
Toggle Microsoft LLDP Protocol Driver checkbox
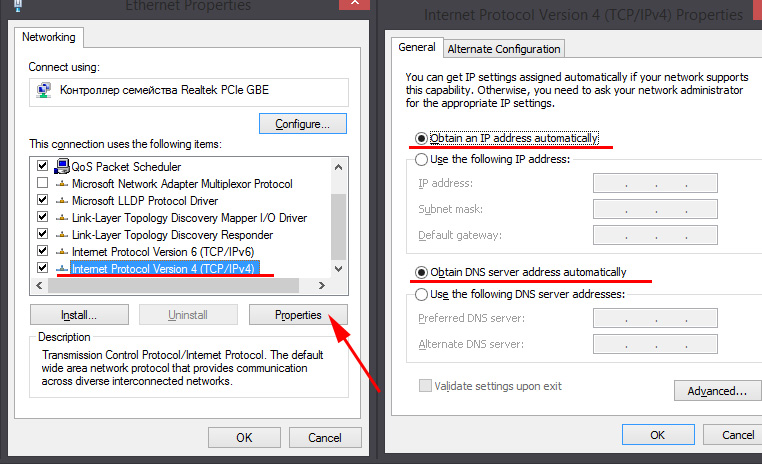pos(43,200)
